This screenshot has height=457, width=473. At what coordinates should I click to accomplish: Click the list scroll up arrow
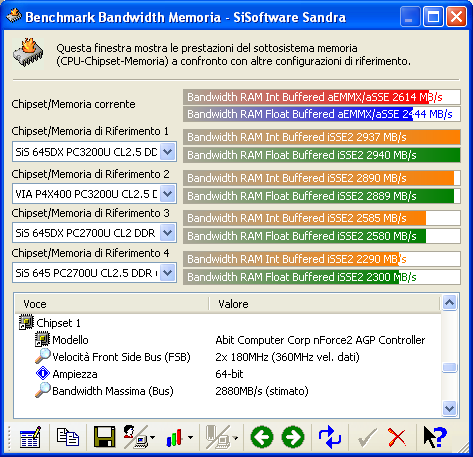pos(449,303)
